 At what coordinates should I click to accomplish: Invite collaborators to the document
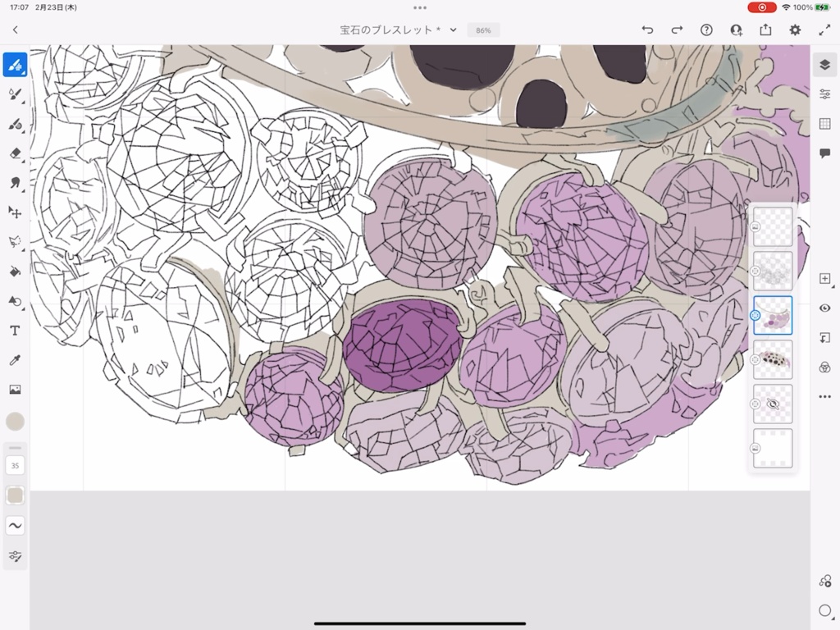pos(737,30)
